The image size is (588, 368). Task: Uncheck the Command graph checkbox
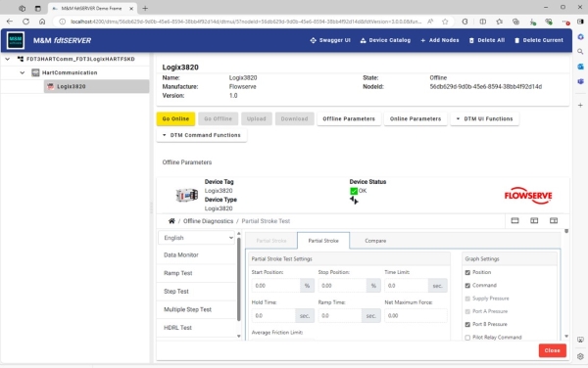(467, 286)
